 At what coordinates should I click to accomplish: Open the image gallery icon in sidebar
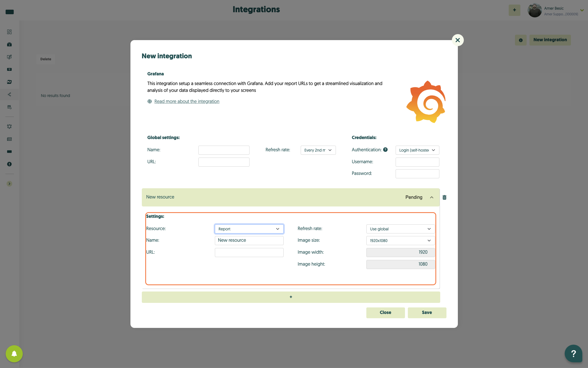click(9, 82)
